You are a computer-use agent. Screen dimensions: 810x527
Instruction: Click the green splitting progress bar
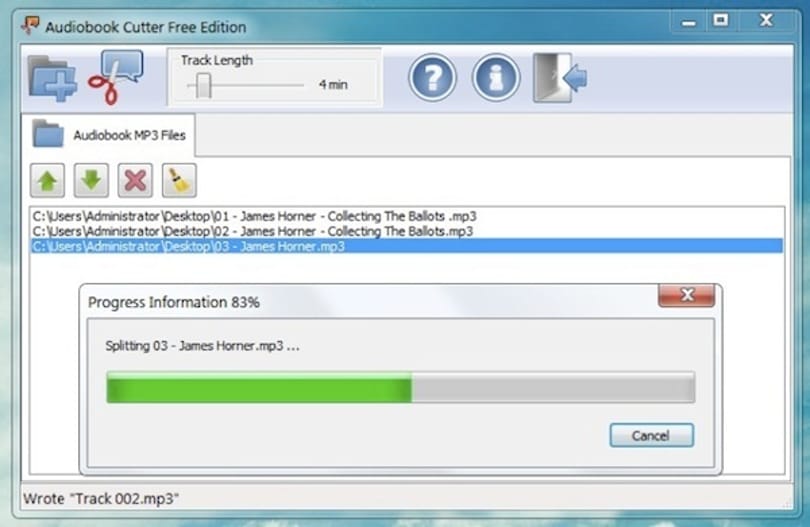[x=400, y=387]
